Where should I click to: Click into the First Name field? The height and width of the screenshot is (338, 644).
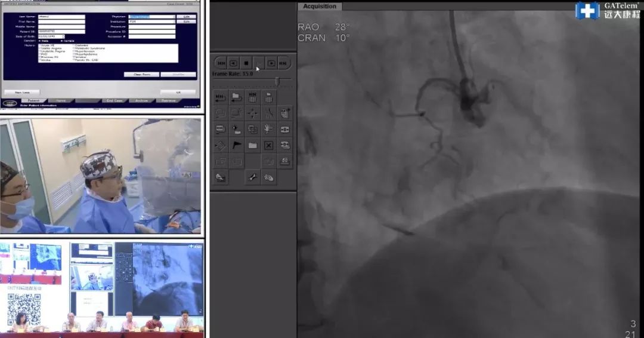(61, 21)
